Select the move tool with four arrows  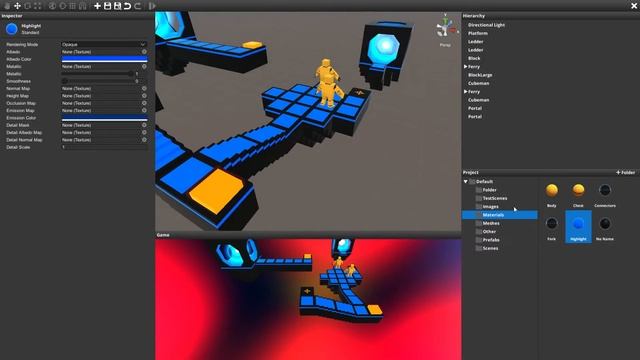pos(18,6)
